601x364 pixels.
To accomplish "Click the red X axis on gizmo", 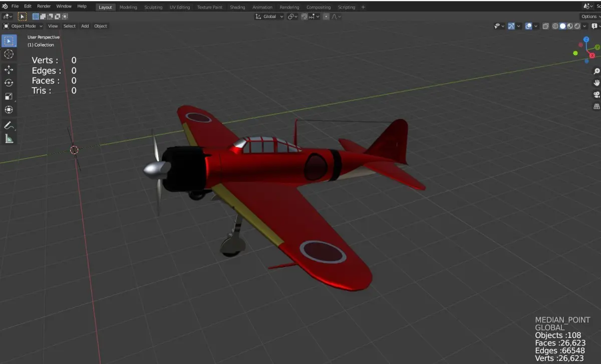I will [x=592, y=56].
